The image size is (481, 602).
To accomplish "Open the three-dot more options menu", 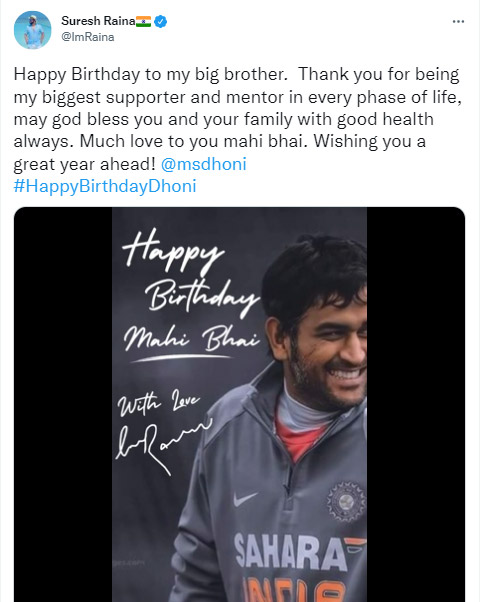I will pos(458,22).
